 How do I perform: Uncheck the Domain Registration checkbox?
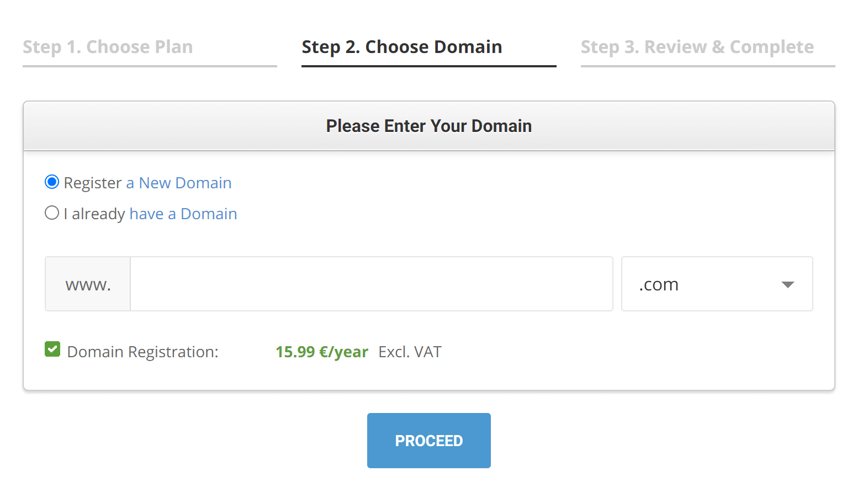[x=52, y=349]
